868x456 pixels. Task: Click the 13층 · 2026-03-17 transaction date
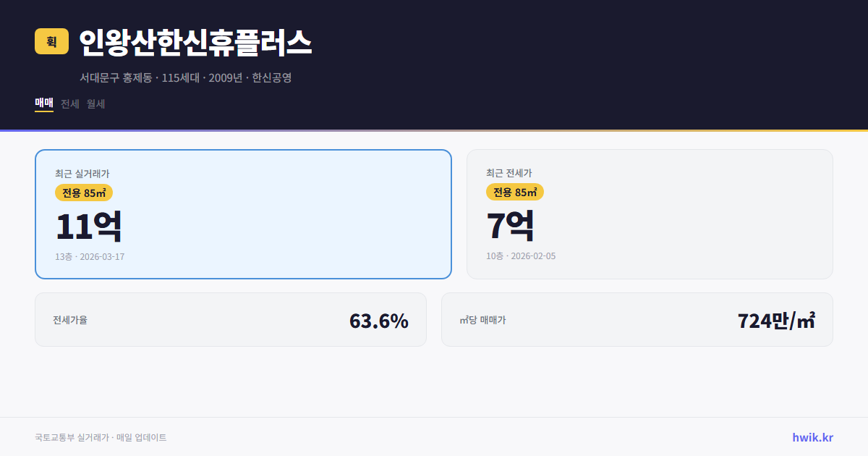89,256
